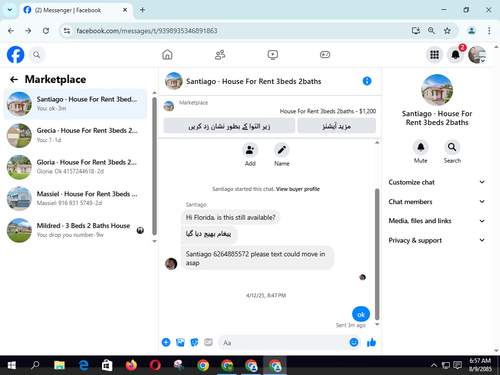The image size is (500, 375).
Task: Open Facebook home via logo
Action: pyautogui.click(x=15, y=55)
